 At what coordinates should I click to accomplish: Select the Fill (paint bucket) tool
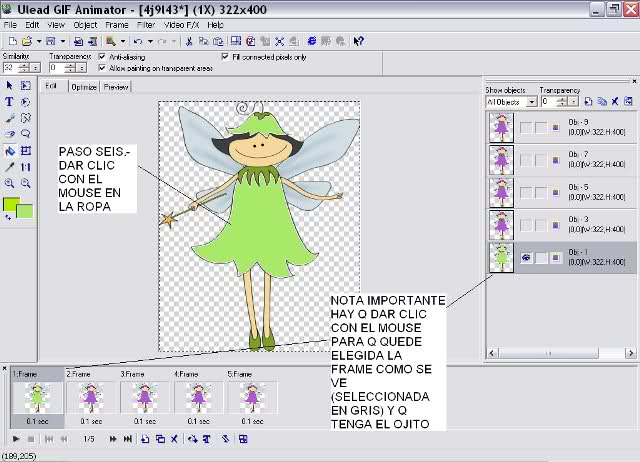[9, 151]
